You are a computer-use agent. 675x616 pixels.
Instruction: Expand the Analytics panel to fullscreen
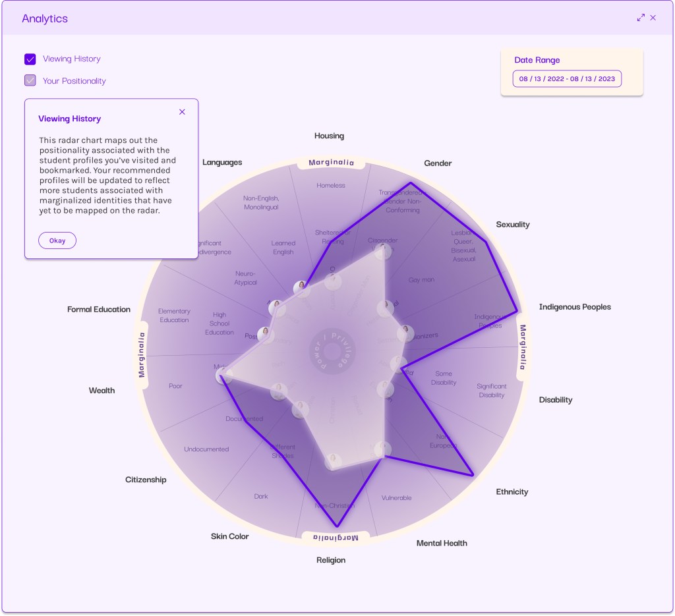pos(641,18)
